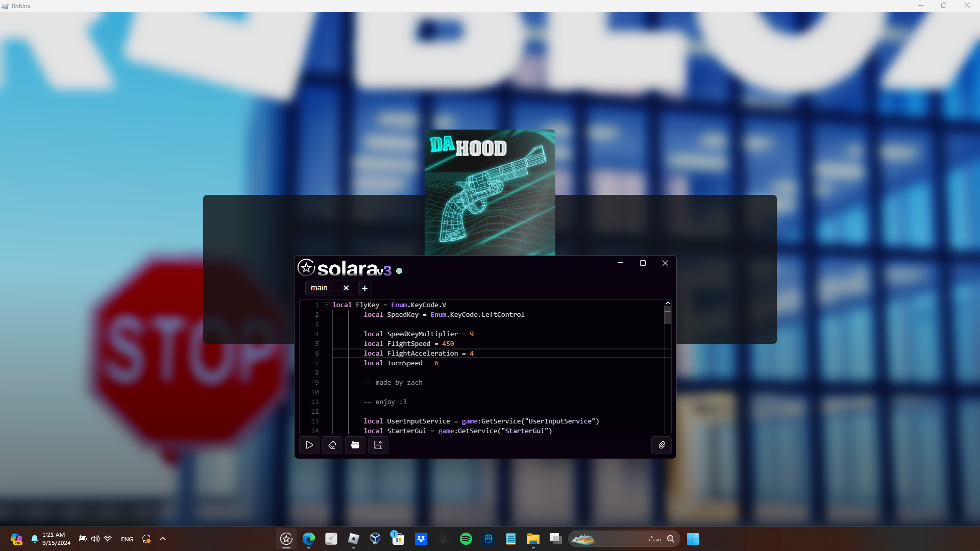Viewport: 980px width, 551px height.
Task: Click the editor scrollbar up arrow
Action: [x=668, y=304]
